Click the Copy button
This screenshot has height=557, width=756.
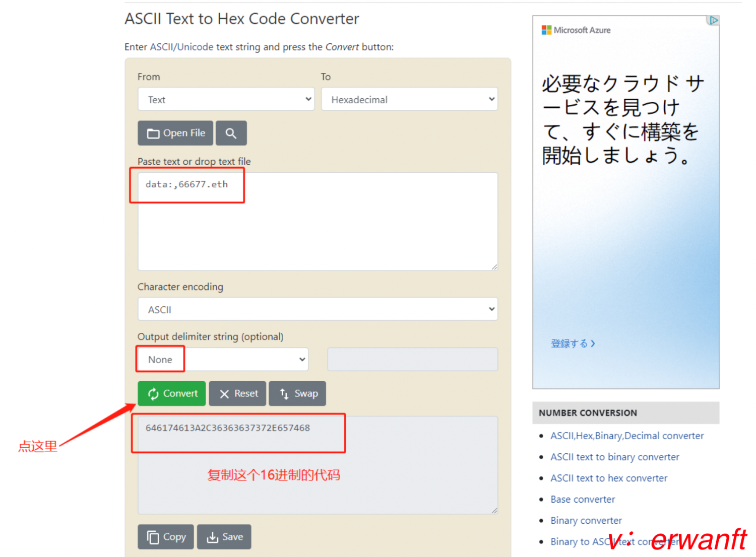[x=166, y=537]
